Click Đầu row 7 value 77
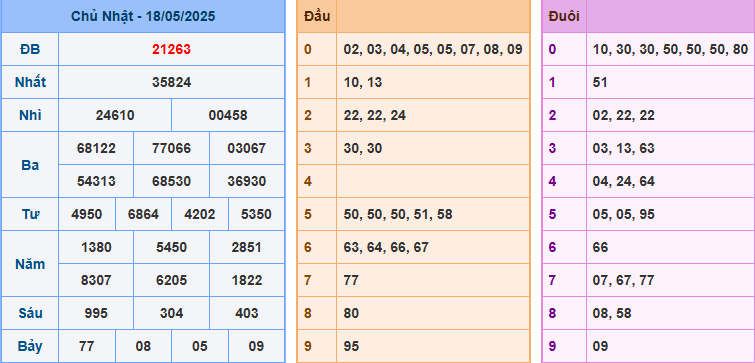This screenshot has width=755, height=363. pyautogui.click(x=351, y=280)
